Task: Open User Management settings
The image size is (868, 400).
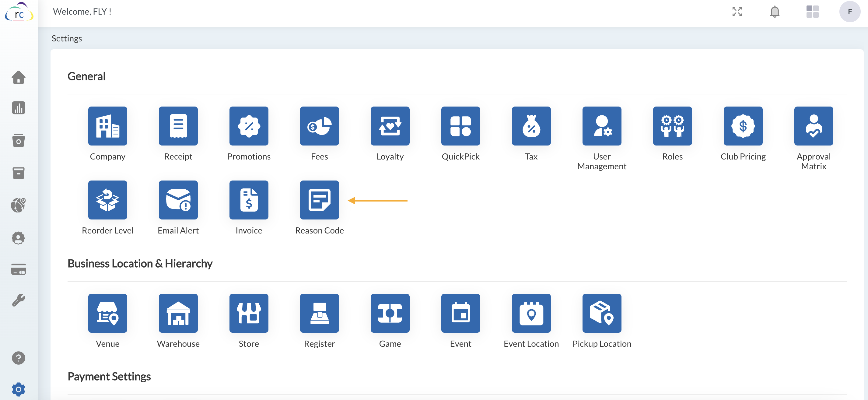Action: tap(601, 126)
